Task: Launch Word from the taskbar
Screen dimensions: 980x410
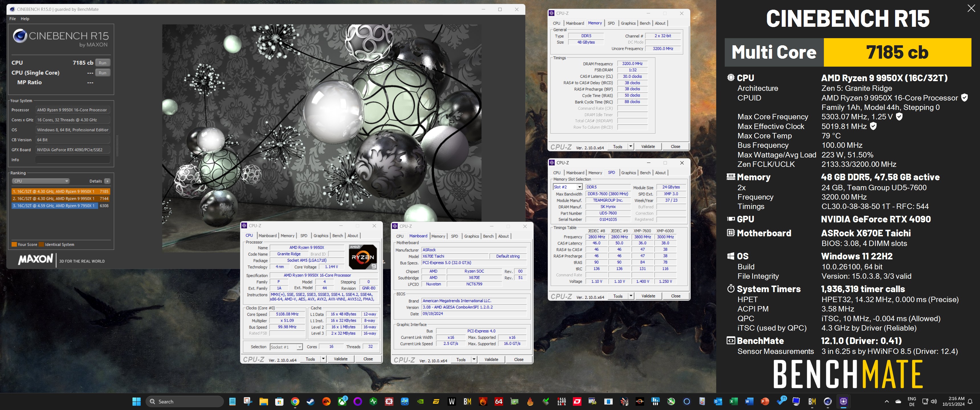Action: pos(749,402)
